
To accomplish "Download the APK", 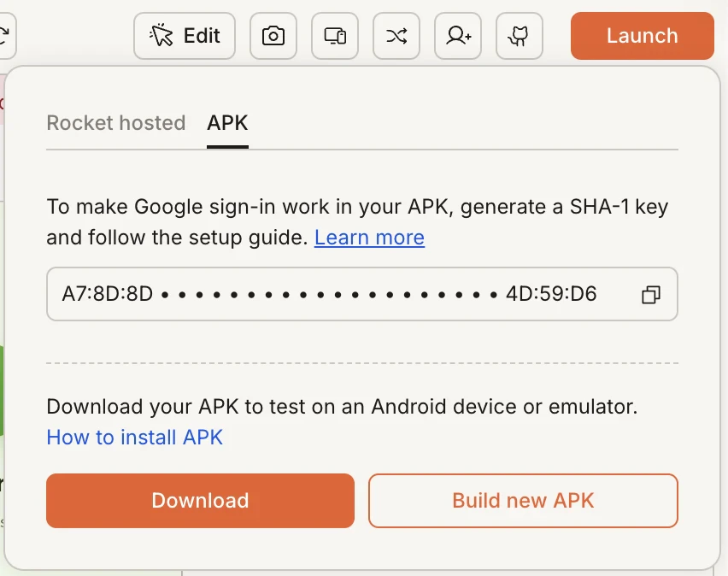I will point(200,501).
